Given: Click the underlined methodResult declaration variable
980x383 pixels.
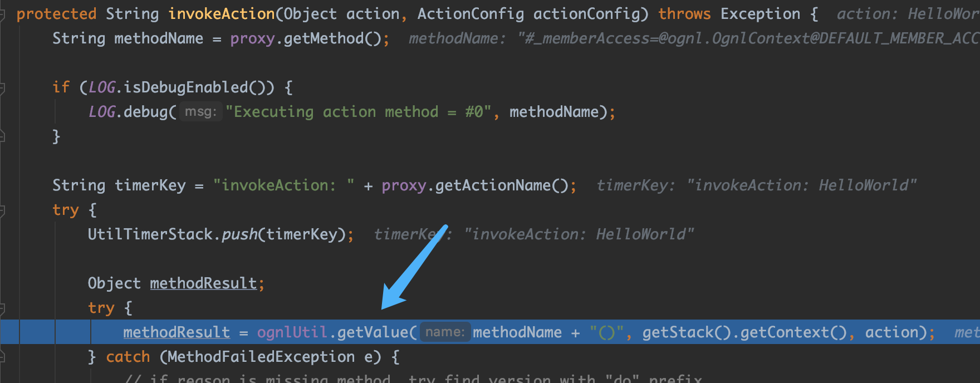Looking at the screenshot, I should 203,283.
